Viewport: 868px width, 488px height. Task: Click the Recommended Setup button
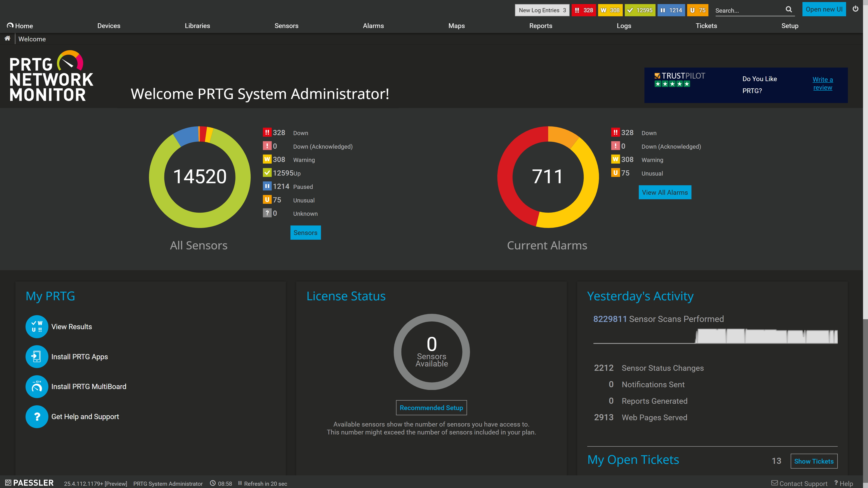coord(431,408)
